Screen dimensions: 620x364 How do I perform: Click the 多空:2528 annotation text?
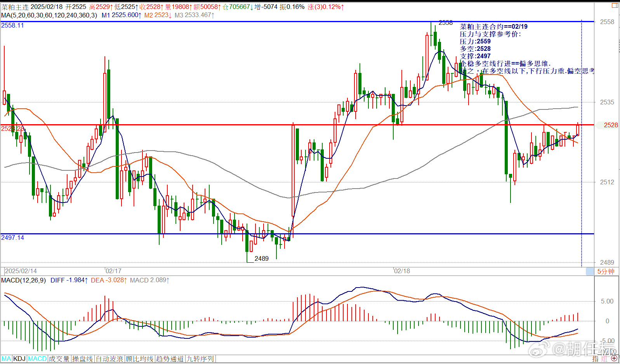(475, 49)
